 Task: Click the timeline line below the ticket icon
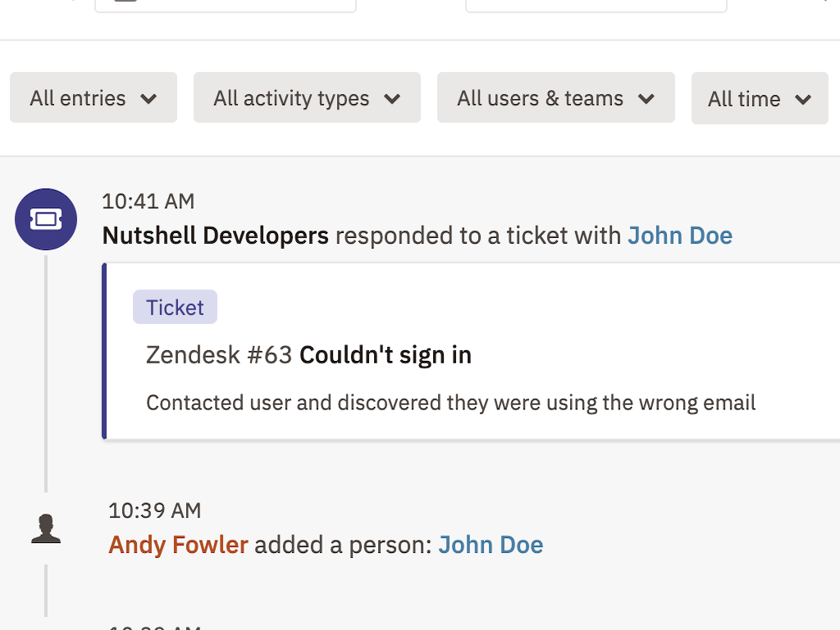tap(46, 369)
